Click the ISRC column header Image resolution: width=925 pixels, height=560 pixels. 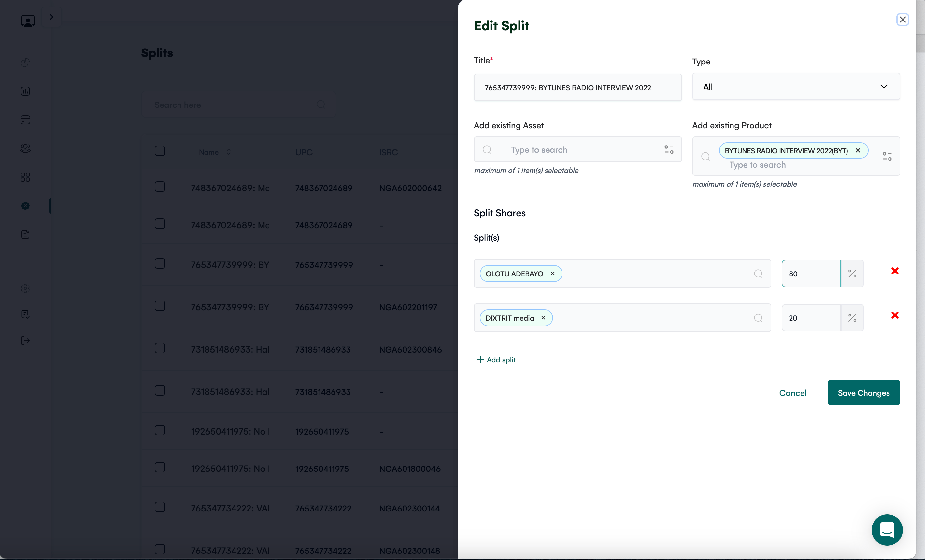coord(388,152)
